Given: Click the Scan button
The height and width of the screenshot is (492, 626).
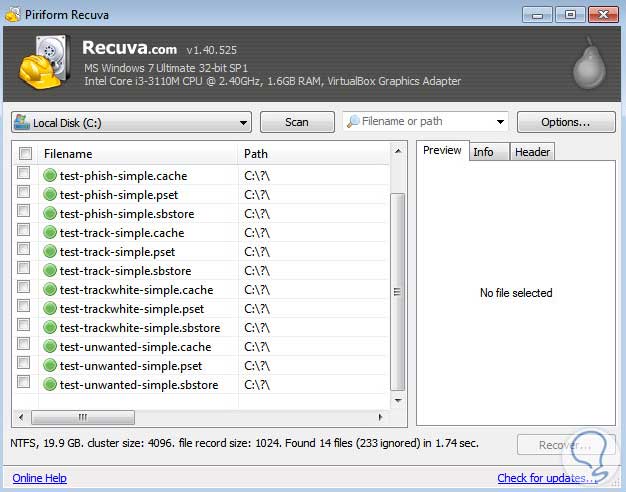Looking at the screenshot, I should (x=297, y=122).
